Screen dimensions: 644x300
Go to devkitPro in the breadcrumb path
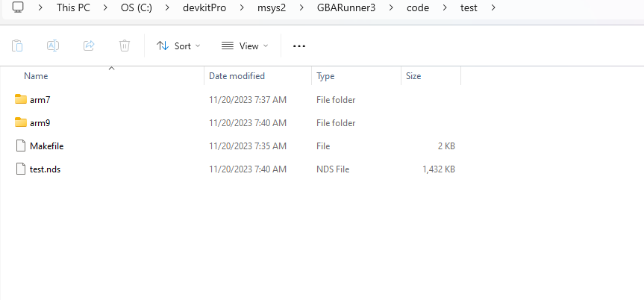pyautogui.click(x=204, y=7)
